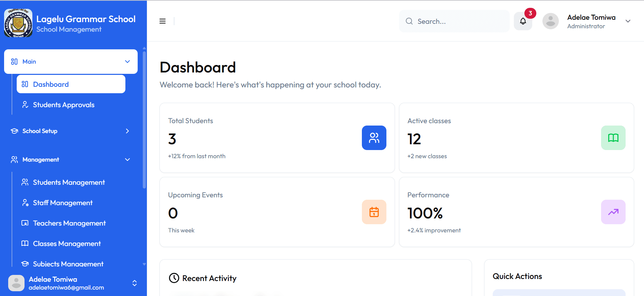Click the Staff Management user-cog icon
The height and width of the screenshot is (296, 644).
point(25,202)
